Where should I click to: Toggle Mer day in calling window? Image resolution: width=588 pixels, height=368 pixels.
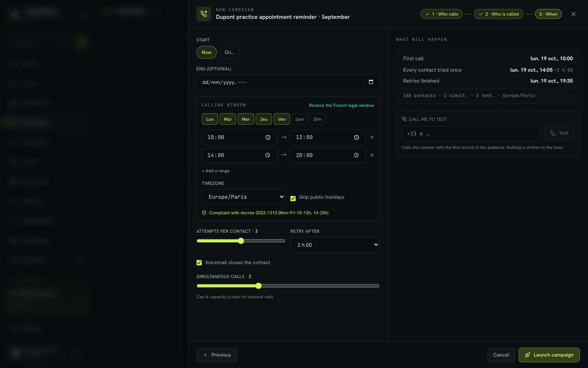coord(246,119)
